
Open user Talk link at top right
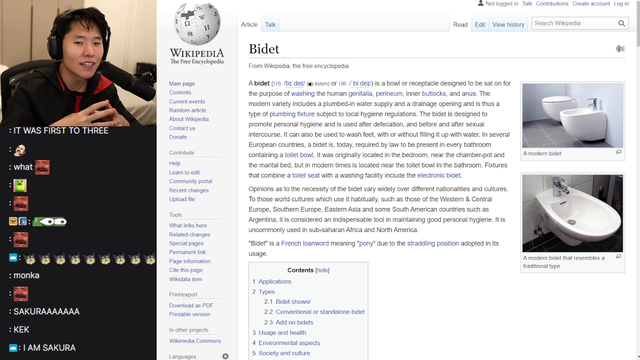(x=527, y=3)
